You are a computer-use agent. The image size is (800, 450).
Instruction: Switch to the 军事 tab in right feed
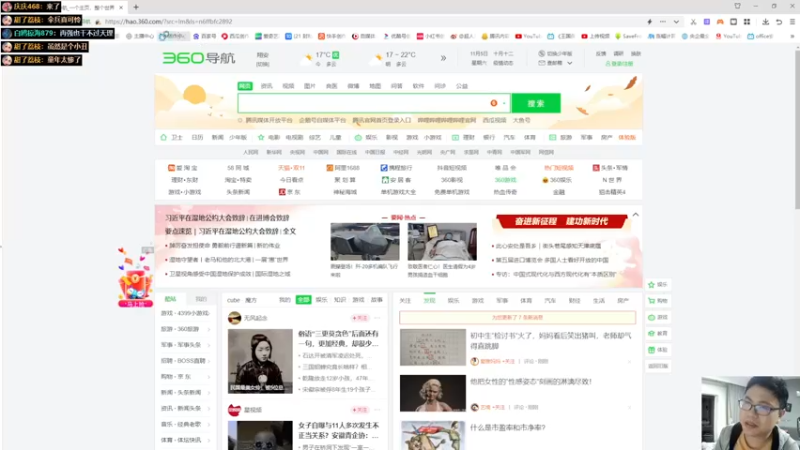502,301
